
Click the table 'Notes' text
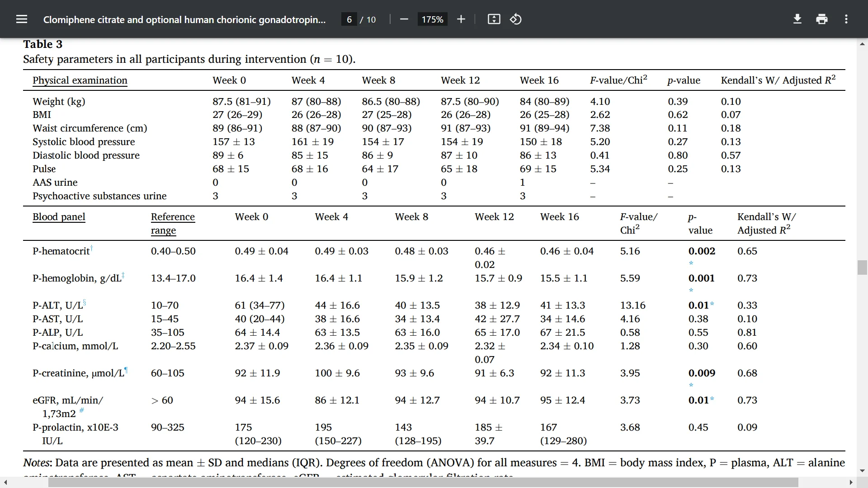(38, 463)
